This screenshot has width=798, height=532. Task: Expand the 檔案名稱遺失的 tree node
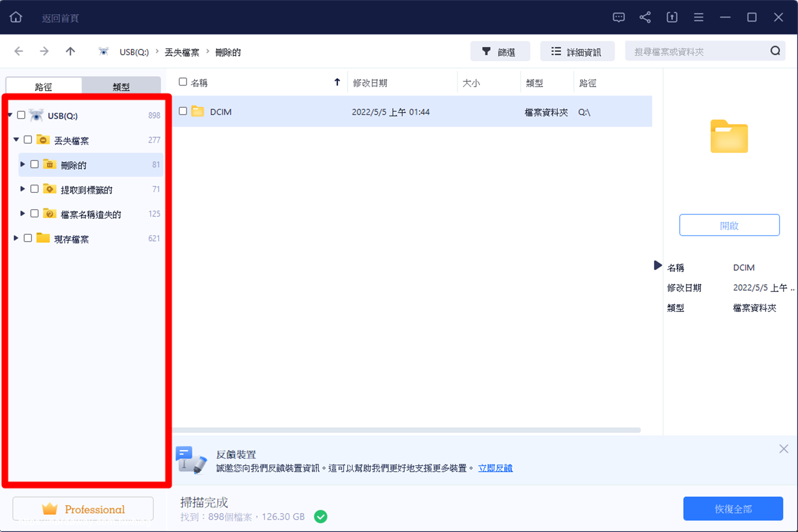(22, 213)
